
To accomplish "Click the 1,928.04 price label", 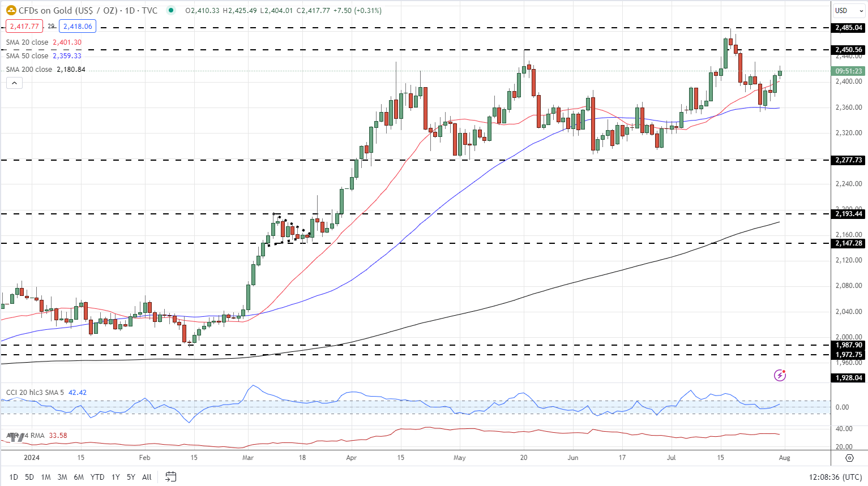I will pyautogui.click(x=849, y=378).
